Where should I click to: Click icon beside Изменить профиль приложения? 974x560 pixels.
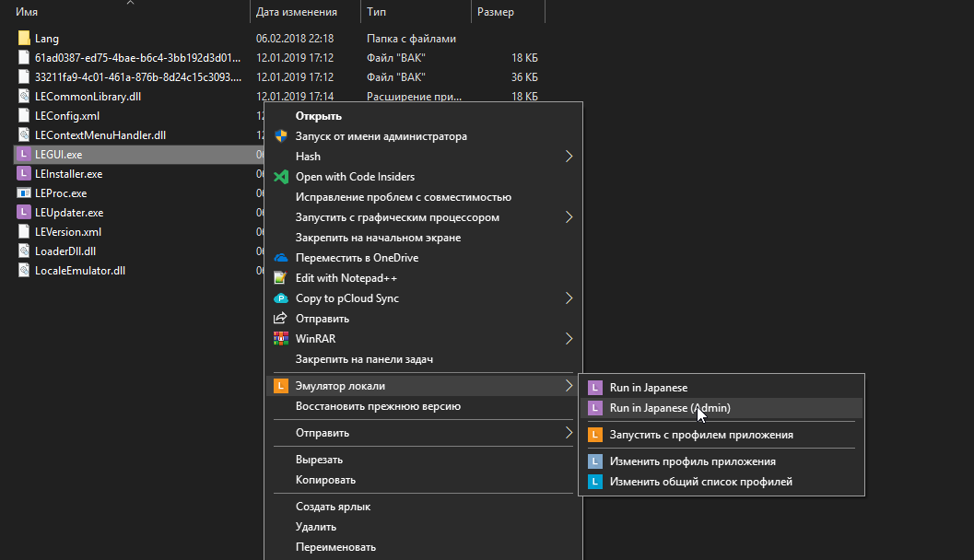point(595,461)
